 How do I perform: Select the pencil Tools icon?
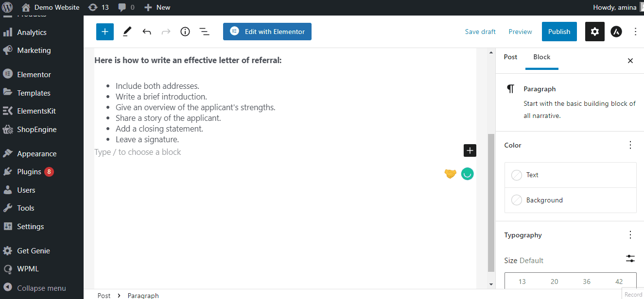pos(127,32)
